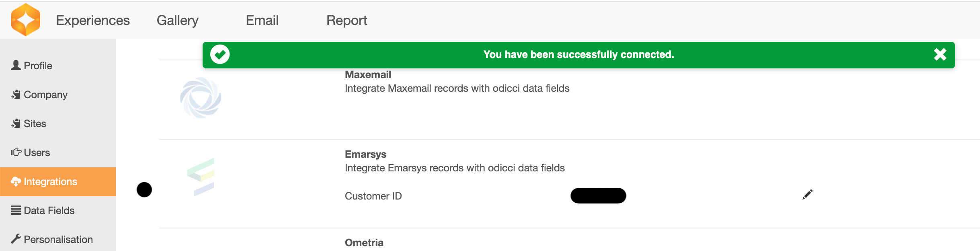980x251 pixels.
Task: Go to the Gallery tab
Action: [x=178, y=21]
